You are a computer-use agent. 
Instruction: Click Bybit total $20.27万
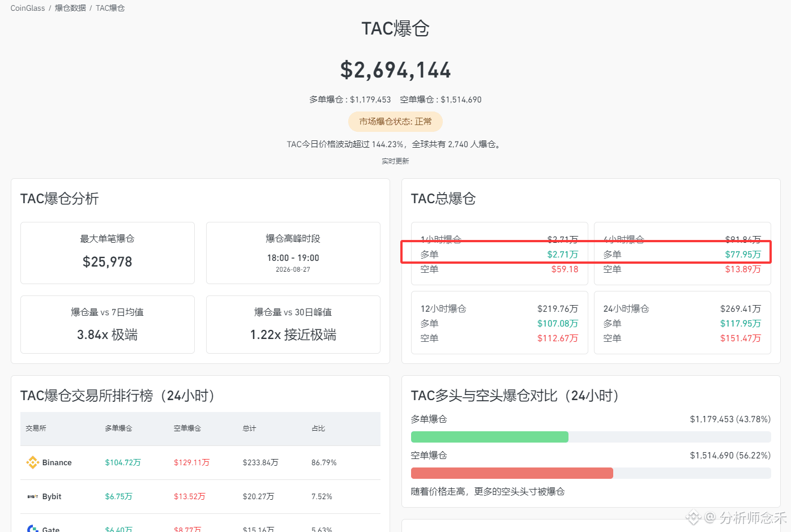[x=258, y=496]
